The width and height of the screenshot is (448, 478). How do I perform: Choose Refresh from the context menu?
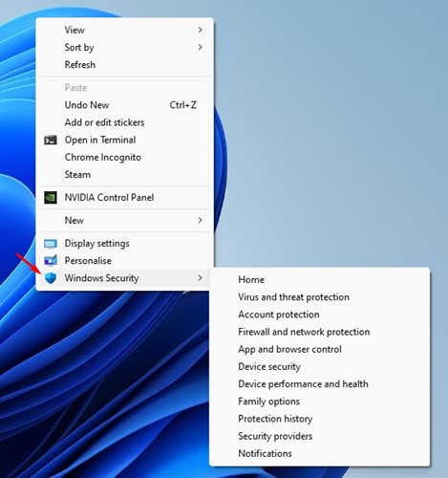(x=124, y=65)
